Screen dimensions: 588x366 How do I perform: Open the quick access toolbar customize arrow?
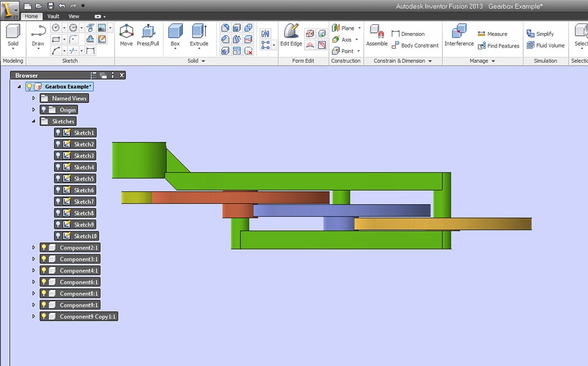(83, 6)
